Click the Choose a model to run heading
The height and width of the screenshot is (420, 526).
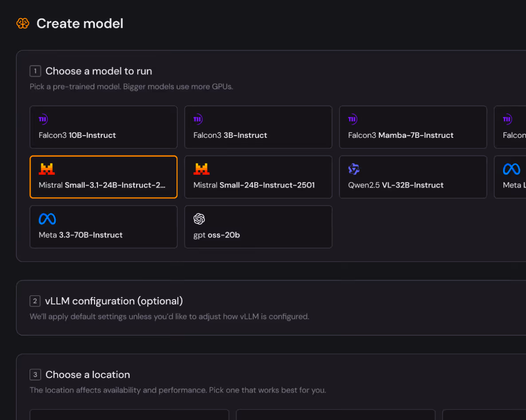point(98,71)
